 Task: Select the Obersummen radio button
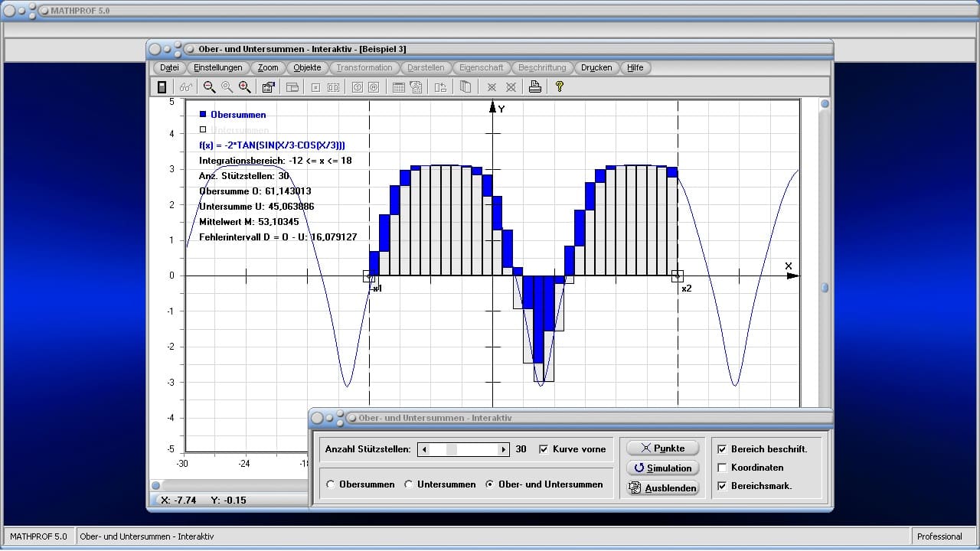330,484
